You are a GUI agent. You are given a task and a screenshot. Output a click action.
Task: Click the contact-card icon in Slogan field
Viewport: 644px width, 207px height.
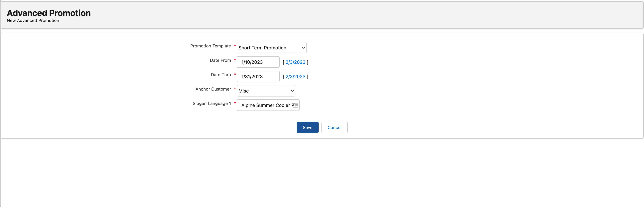(x=295, y=105)
